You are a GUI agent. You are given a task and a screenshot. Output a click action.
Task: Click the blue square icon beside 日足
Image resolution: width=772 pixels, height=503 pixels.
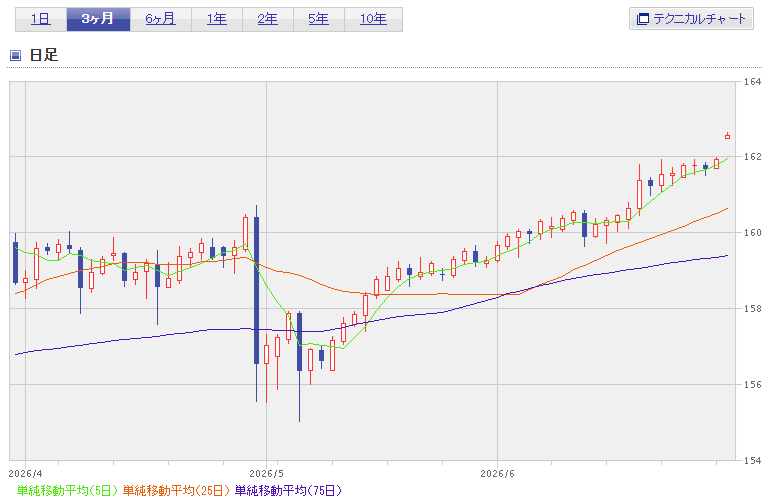click(x=15, y=55)
